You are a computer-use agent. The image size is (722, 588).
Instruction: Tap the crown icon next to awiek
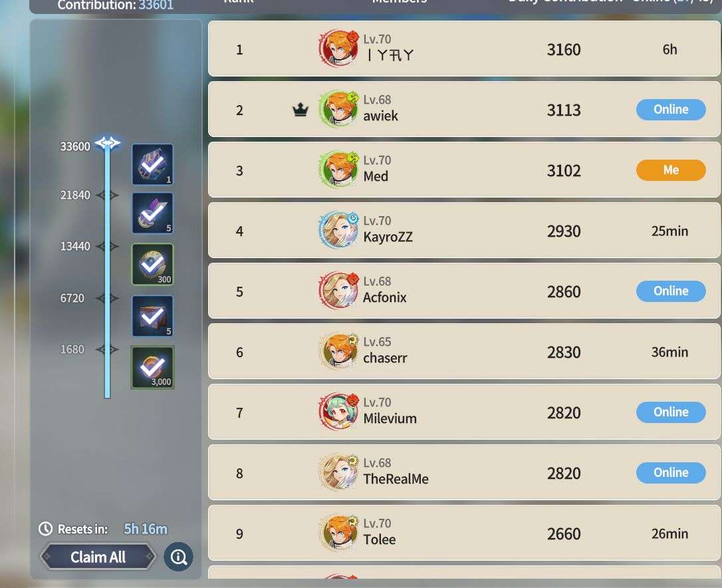[x=301, y=110]
